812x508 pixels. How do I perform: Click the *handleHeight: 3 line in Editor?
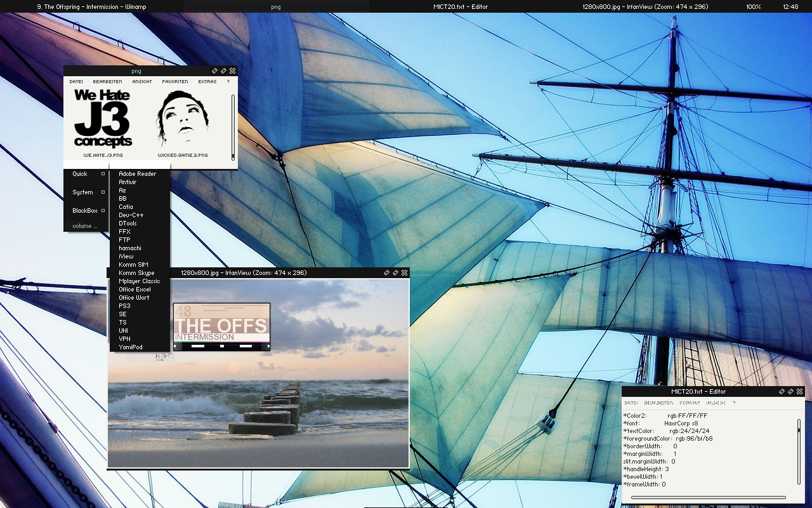[x=646, y=469]
